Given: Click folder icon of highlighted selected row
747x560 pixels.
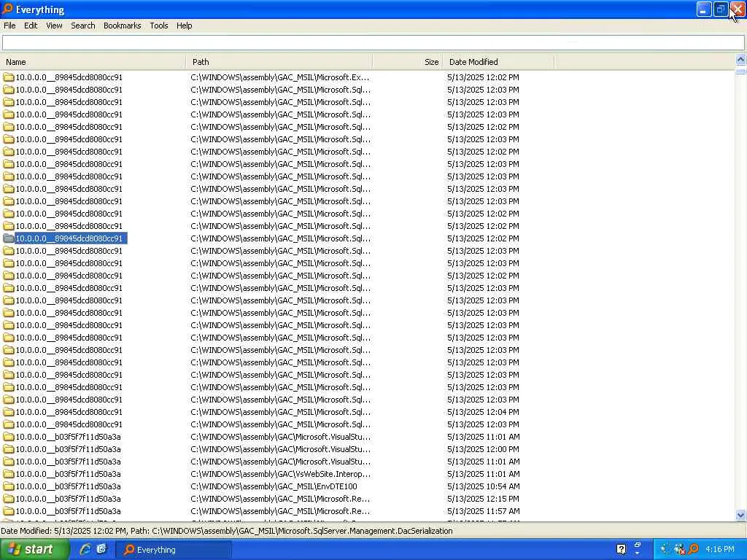Looking at the screenshot, I should pyautogui.click(x=9, y=238).
